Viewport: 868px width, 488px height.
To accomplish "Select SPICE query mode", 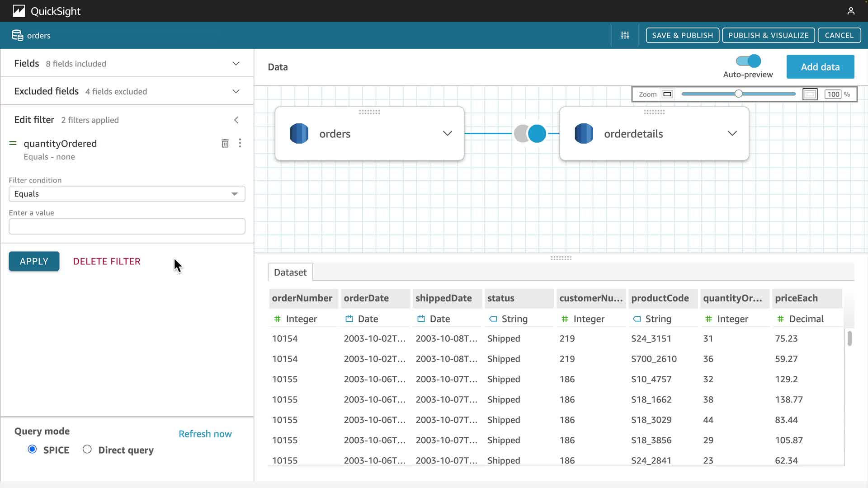I will point(32,449).
